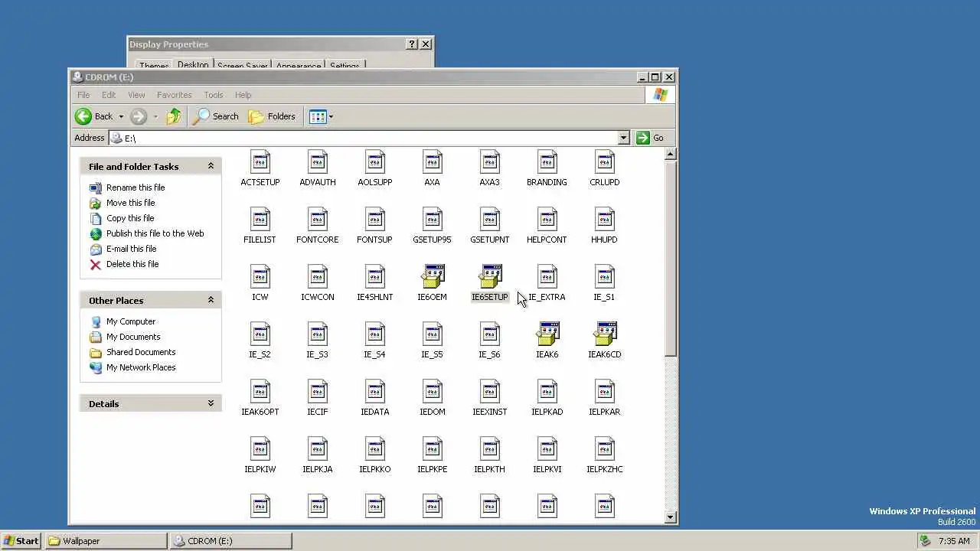Select the IE4SHLNT file icon
980x551 pixels.
click(x=375, y=277)
